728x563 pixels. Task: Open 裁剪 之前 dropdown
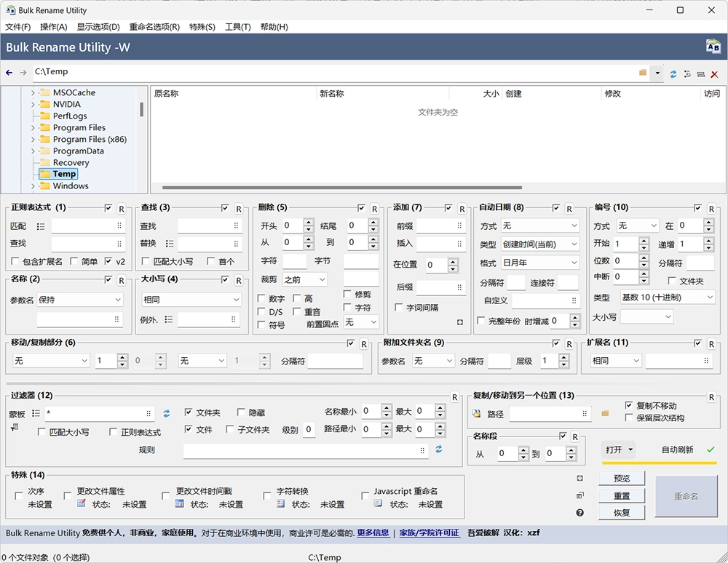pyautogui.click(x=304, y=279)
